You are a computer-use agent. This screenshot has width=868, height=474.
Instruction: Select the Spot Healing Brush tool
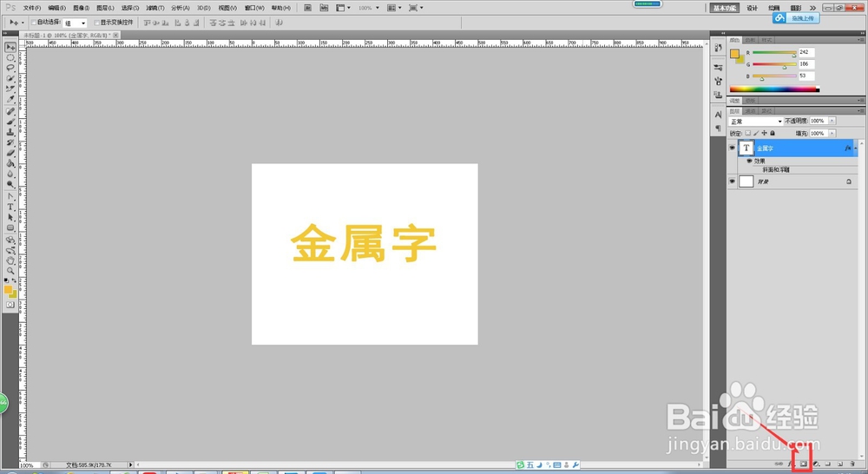point(10,111)
